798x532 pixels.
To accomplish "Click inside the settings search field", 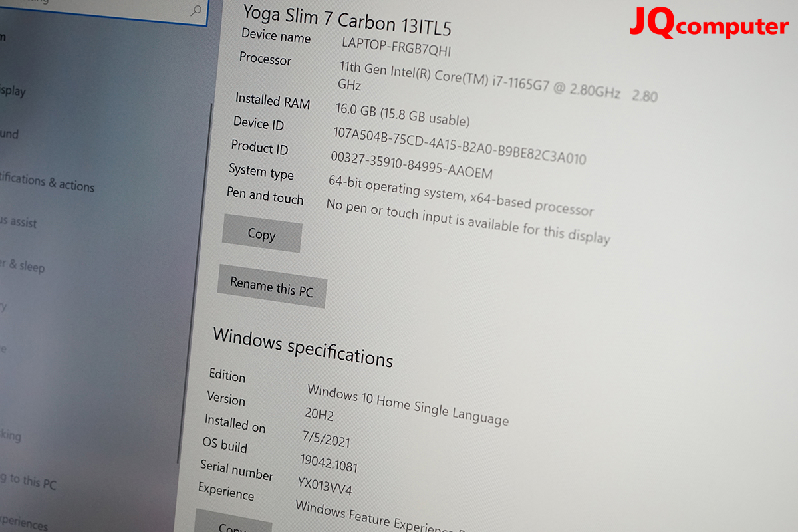I will tap(103, 10).
